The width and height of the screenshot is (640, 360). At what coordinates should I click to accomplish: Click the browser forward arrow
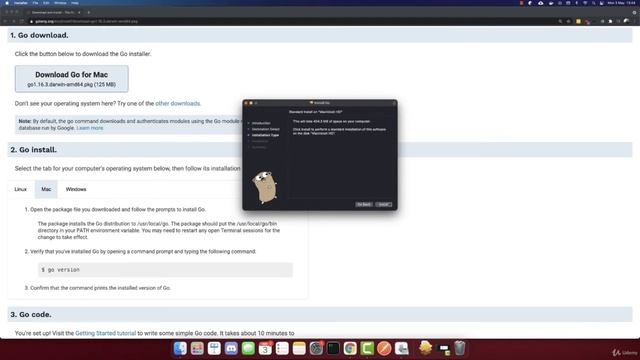coord(13,21)
